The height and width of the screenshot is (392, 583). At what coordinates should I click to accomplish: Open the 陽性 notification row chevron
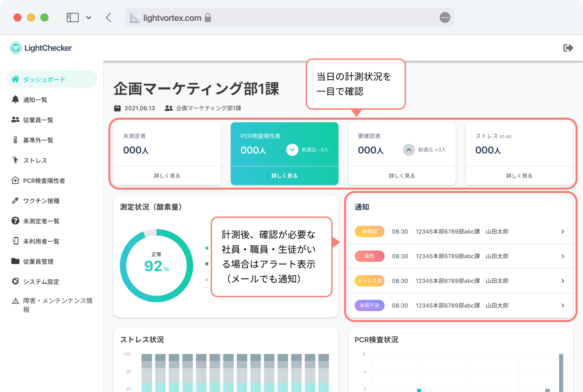[562, 256]
